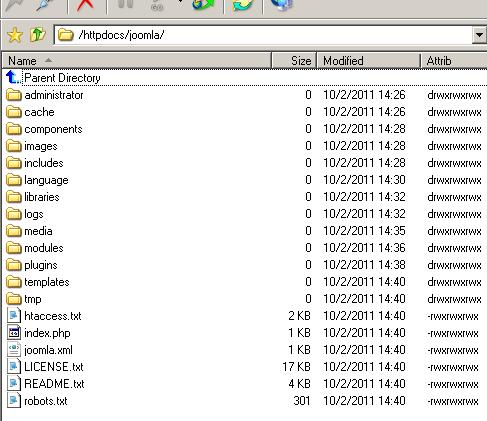Screen dimensions: 487x421
Task: Click the blue Parent Directory arrow icon
Action: pos(13,77)
